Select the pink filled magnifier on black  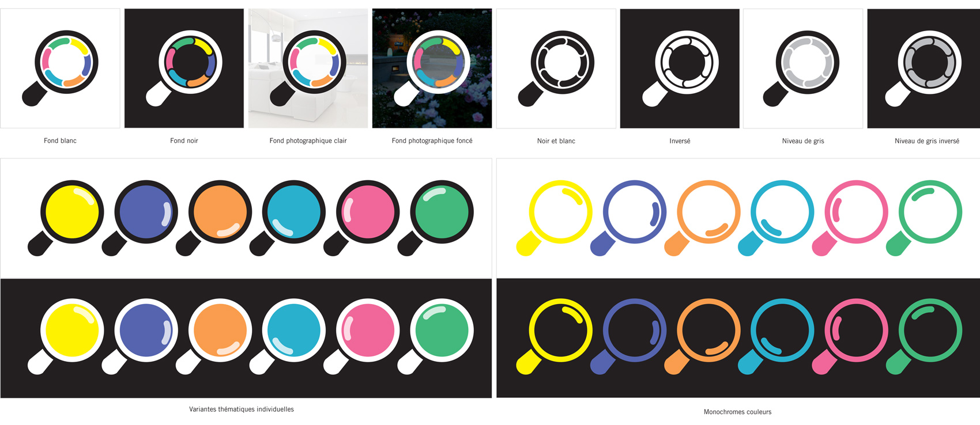tap(361, 336)
